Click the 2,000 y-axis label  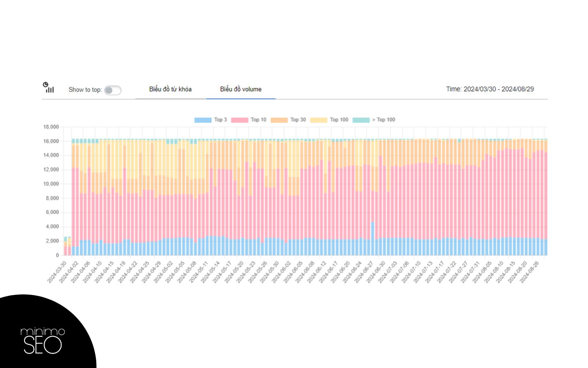pos(52,241)
